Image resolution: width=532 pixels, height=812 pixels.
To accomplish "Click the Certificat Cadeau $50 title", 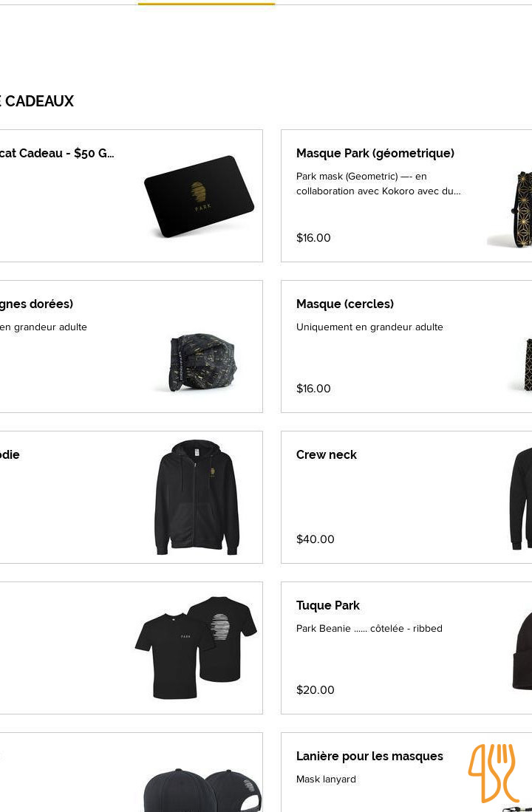I will tap(57, 154).
